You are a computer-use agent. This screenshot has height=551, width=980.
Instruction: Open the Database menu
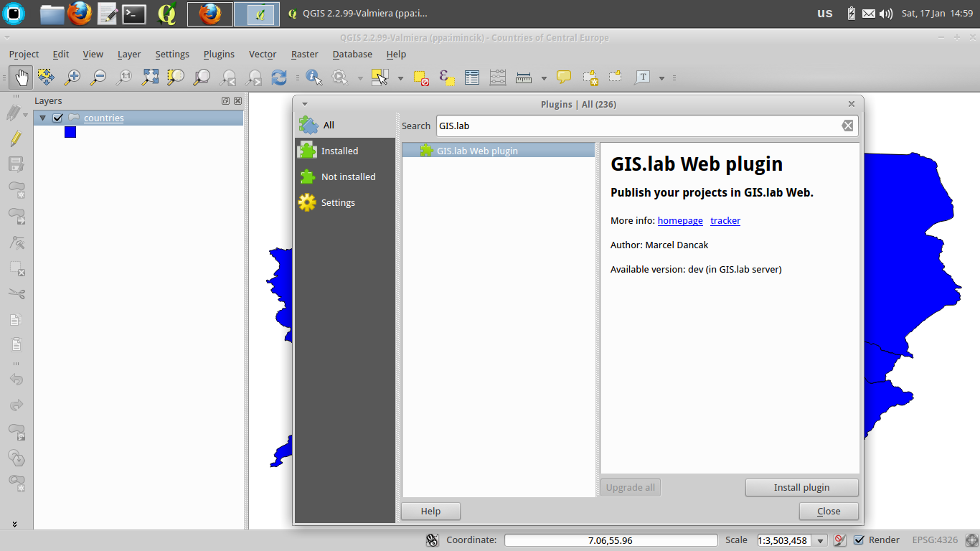pyautogui.click(x=352, y=54)
